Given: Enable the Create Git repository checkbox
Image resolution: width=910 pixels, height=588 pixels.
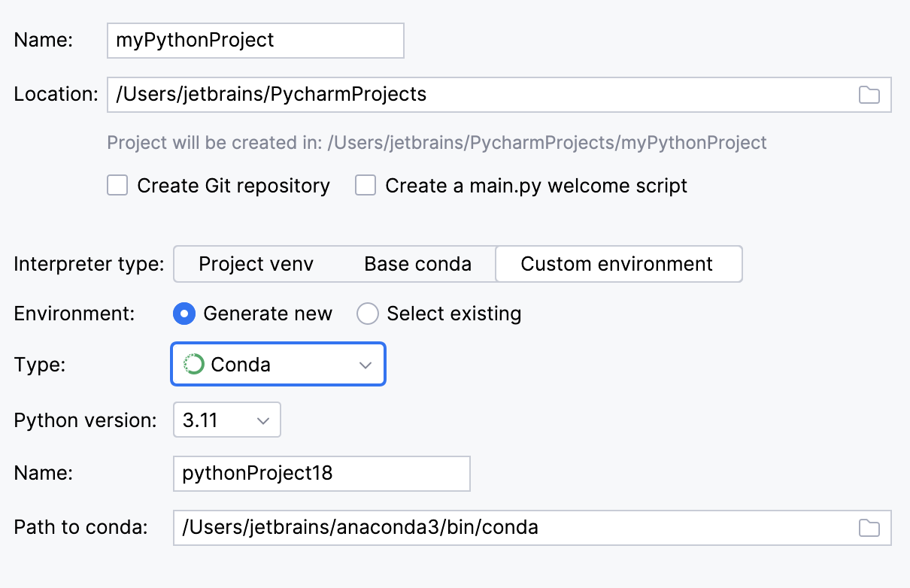Looking at the screenshot, I should [x=117, y=186].
